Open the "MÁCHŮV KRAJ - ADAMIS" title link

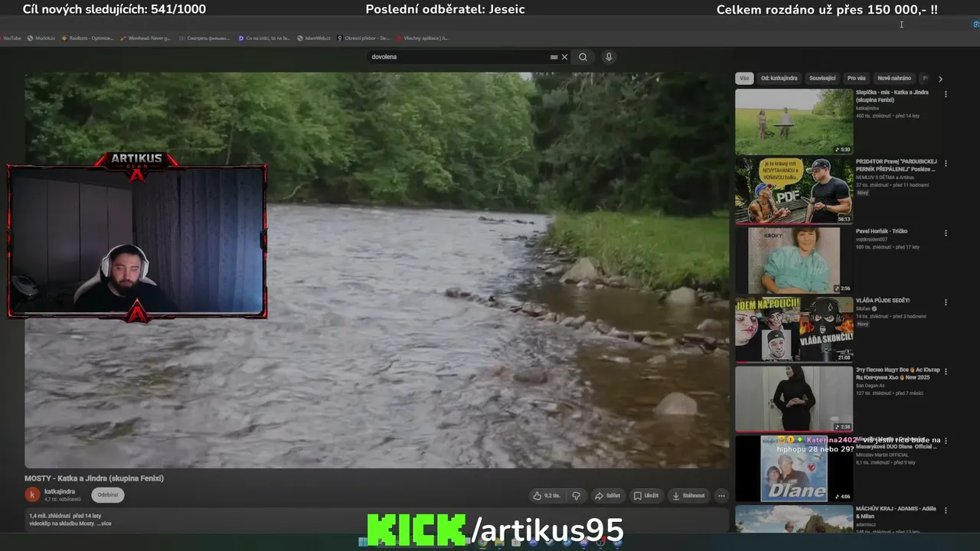pyautogui.click(x=896, y=512)
